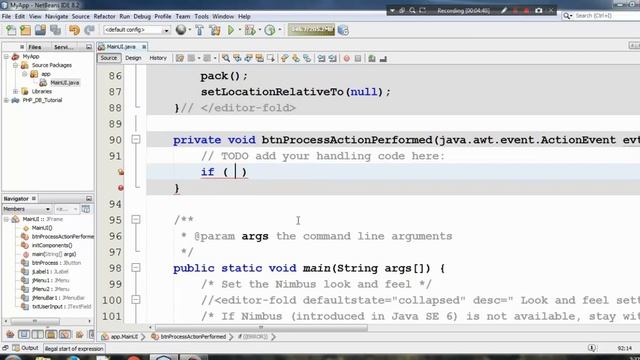Viewport: 640px width, 360px height.
Task: Click the Uncomment editor toolbar icon
Action: click(383, 58)
